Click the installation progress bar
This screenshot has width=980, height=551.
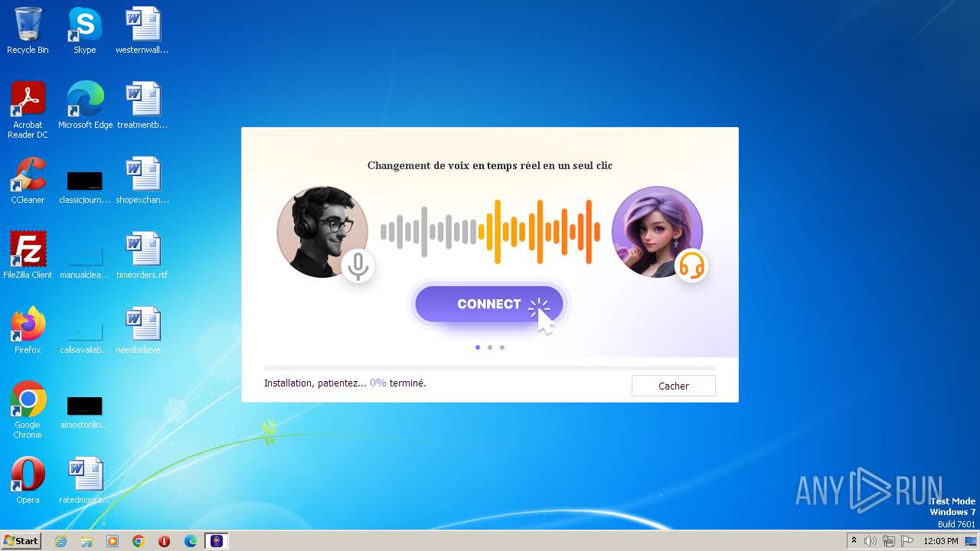coord(490,368)
